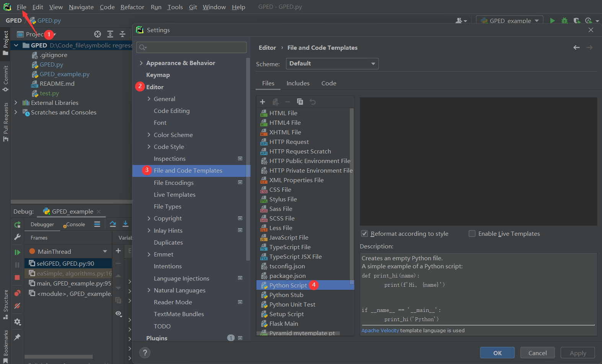Open the Commit tool window tab
The image size is (602, 364).
point(5,78)
